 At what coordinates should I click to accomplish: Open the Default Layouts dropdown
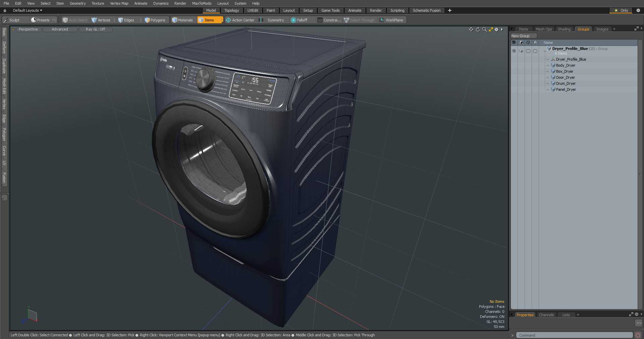[x=28, y=10]
